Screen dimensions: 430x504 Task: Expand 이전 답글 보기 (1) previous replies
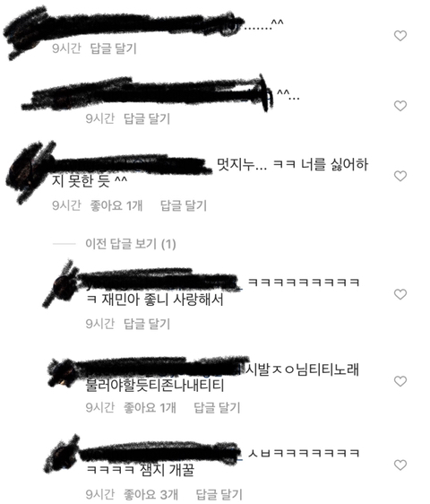click(131, 244)
